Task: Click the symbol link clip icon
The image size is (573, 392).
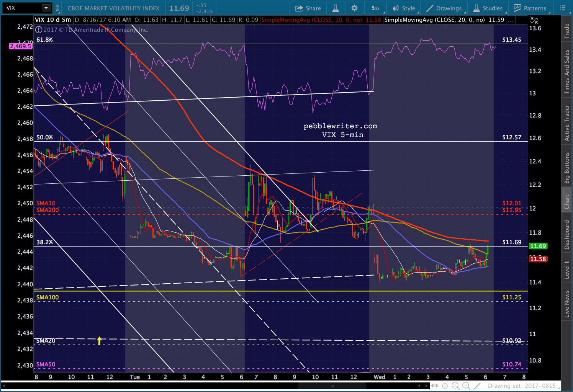Action: click(57, 8)
